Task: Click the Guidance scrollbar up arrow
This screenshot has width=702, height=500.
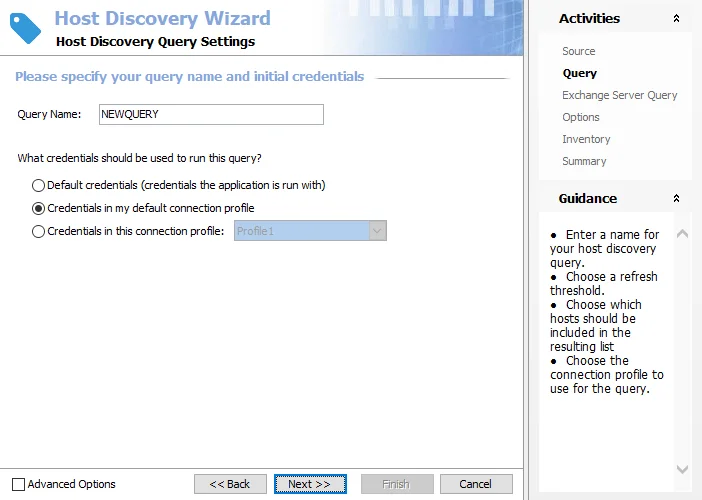Action: [682, 234]
